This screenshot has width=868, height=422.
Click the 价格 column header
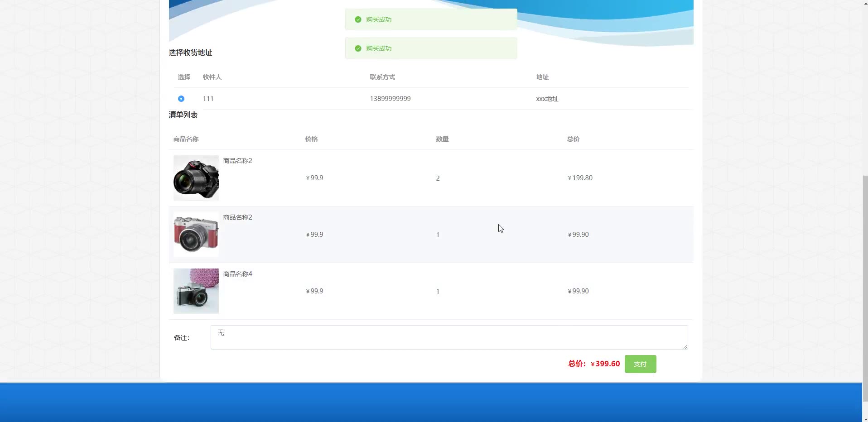point(311,139)
